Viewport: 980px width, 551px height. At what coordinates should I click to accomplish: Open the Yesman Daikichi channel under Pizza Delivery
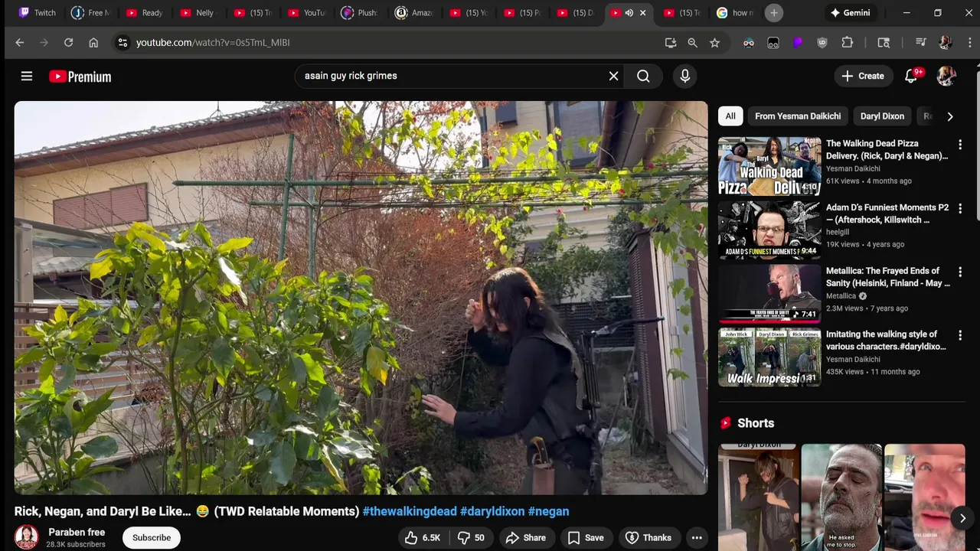[x=852, y=168]
